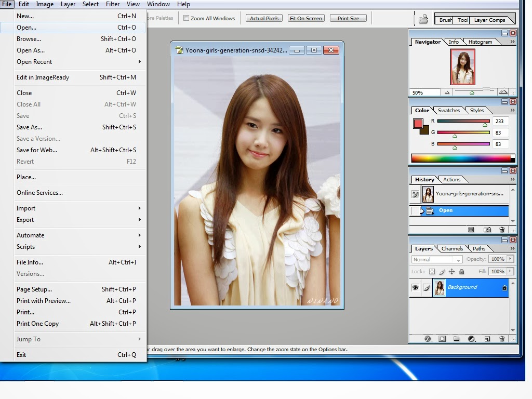The height and width of the screenshot is (399, 532).
Task: Open the File Browser folder icon
Action: [423, 19]
